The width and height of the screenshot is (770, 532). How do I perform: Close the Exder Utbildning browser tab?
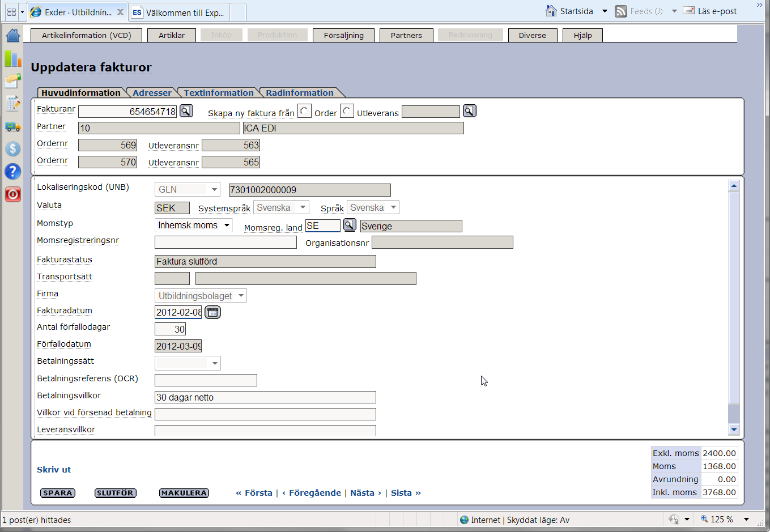click(x=120, y=11)
